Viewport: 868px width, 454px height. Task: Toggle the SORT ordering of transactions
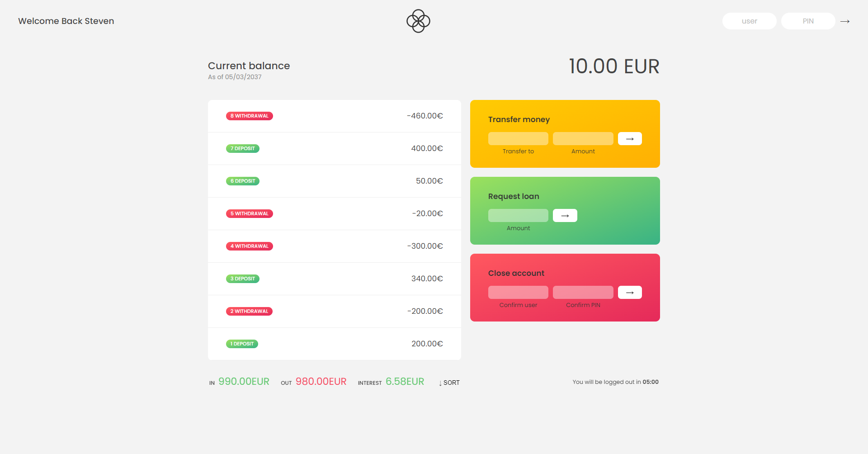click(x=449, y=383)
